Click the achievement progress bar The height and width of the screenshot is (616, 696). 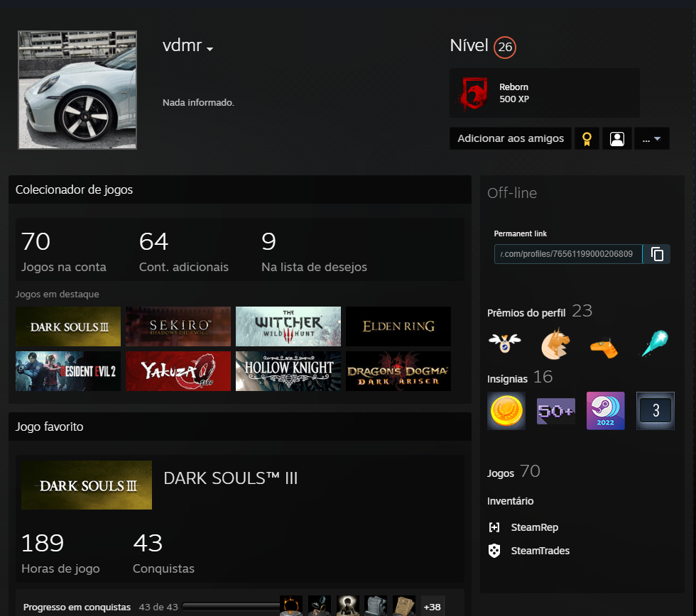231,607
